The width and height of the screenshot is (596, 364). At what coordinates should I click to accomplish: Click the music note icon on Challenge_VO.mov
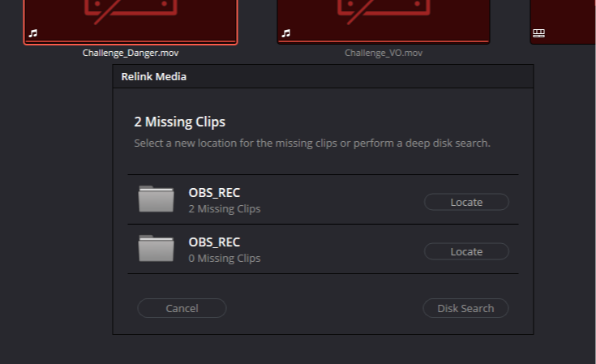[x=286, y=34]
